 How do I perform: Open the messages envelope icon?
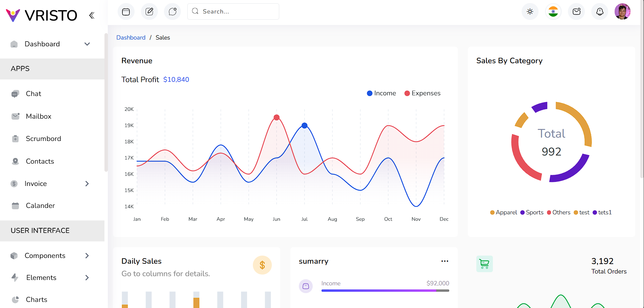pos(576,12)
